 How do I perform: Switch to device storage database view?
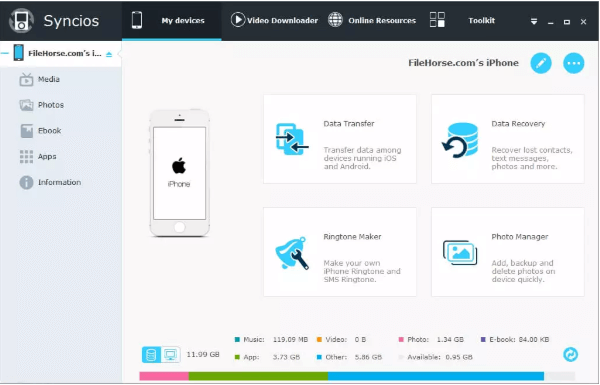[151, 355]
